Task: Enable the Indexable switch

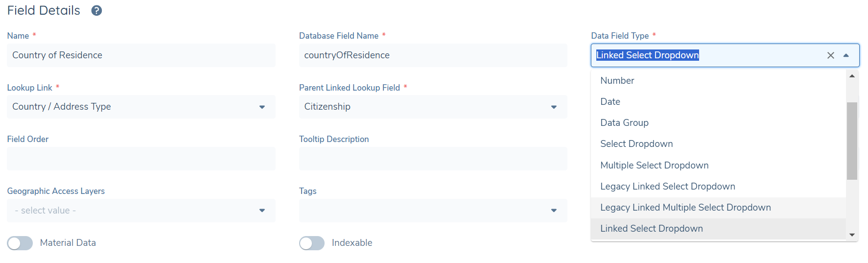Action: pos(312,243)
